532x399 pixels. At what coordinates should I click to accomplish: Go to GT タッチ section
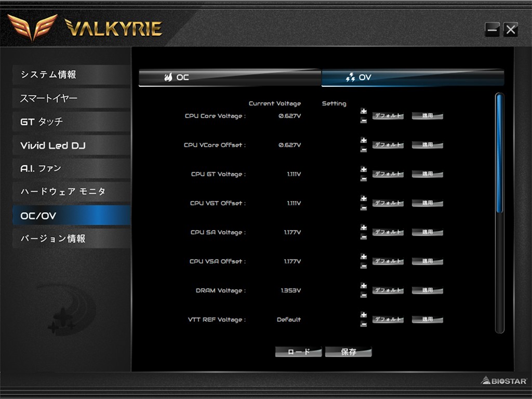(x=72, y=122)
